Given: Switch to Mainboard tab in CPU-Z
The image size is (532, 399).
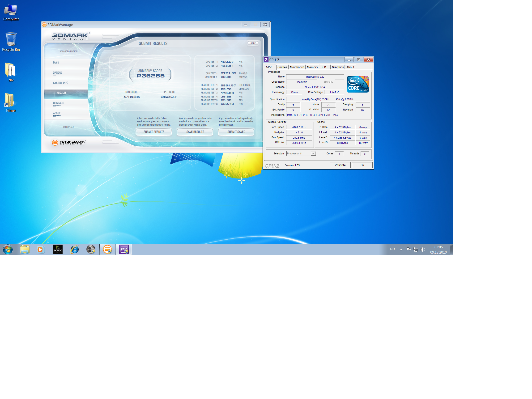Looking at the screenshot, I should [x=297, y=67].
